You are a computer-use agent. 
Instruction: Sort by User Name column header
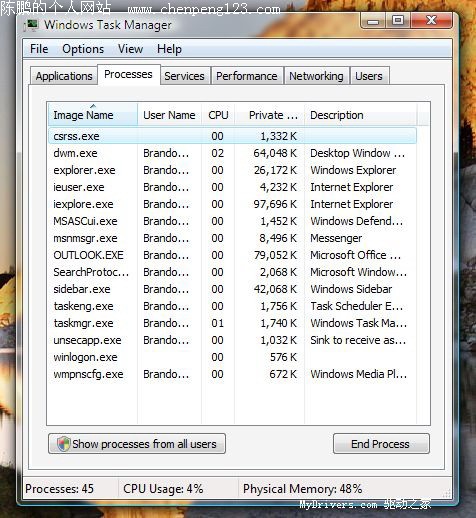(x=169, y=115)
